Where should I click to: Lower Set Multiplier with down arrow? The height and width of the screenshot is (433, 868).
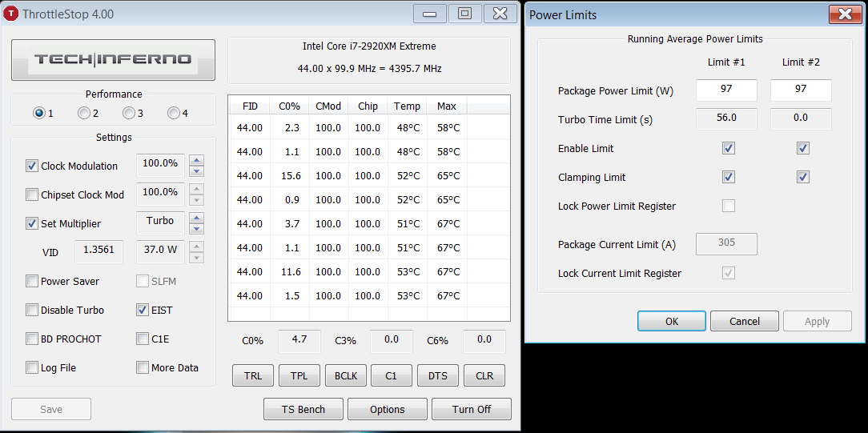[x=196, y=228]
